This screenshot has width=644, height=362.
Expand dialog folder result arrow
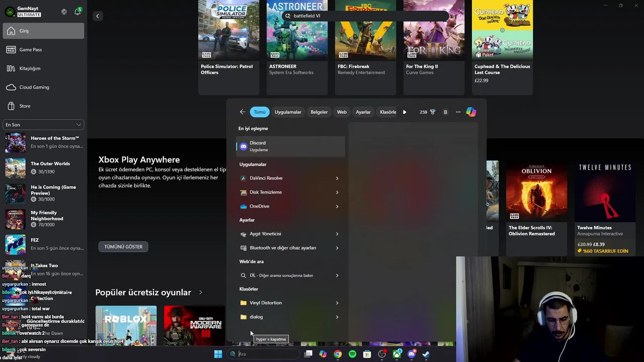(337, 317)
